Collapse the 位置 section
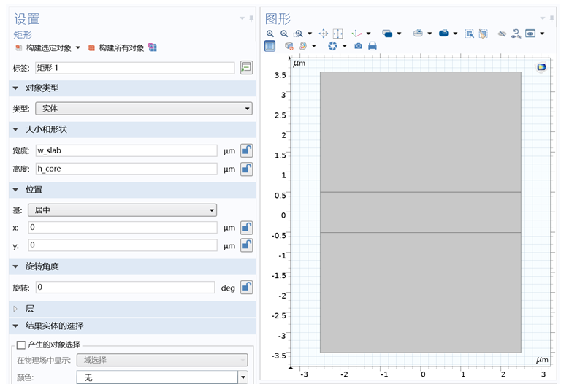The image size is (561, 392). (x=15, y=190)
